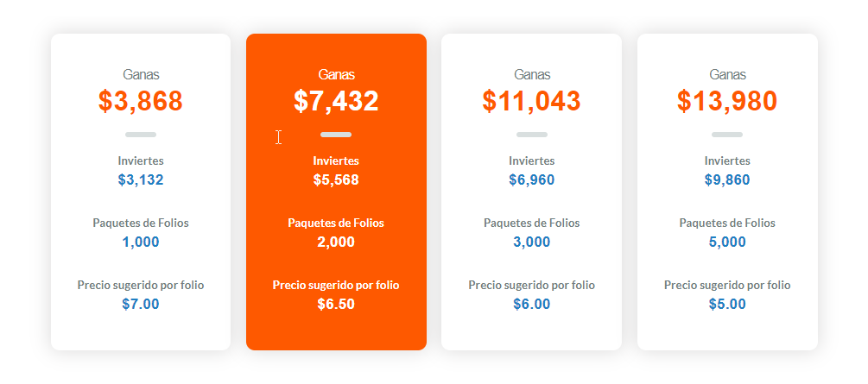Screen dimensions: 868x384
Task: Click the $7.00 suggested price
Action: (141, 304)
